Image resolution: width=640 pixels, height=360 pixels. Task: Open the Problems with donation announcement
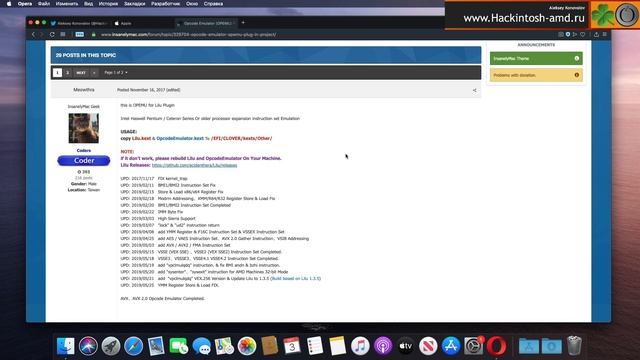point(536,75)
